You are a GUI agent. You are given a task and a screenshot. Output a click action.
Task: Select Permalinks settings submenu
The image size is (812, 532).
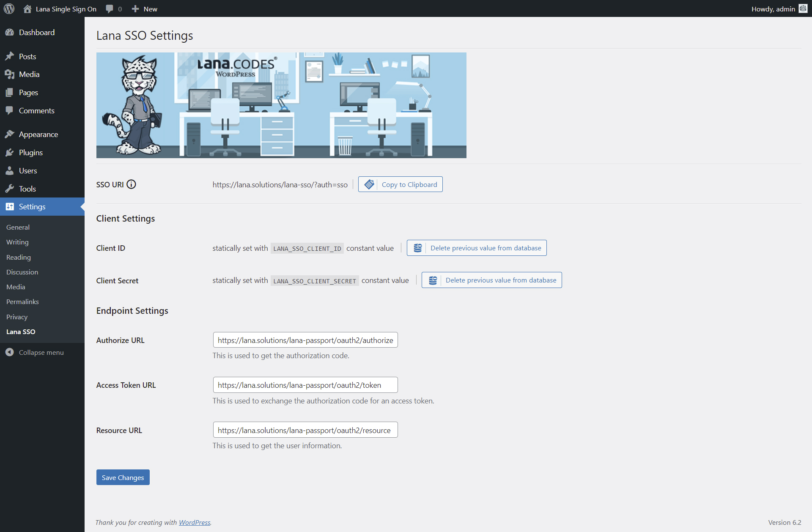[x=22, y=302]
